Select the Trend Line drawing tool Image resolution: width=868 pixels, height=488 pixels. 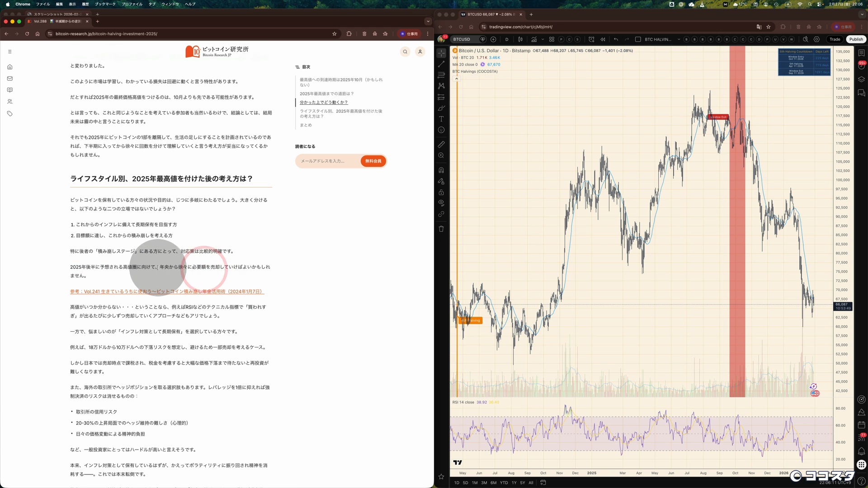(441, 64)
